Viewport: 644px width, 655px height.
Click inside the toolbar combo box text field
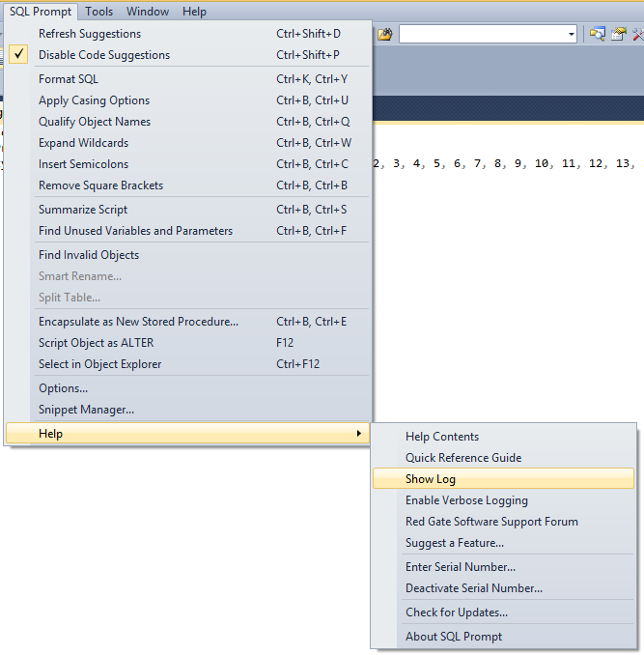click(x=481, y=35)
